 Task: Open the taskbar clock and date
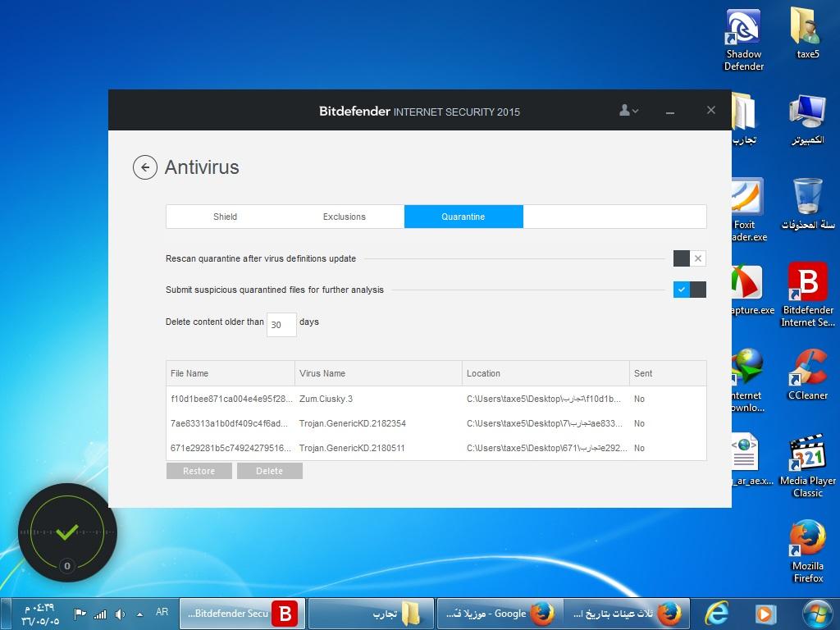[40, 614]
